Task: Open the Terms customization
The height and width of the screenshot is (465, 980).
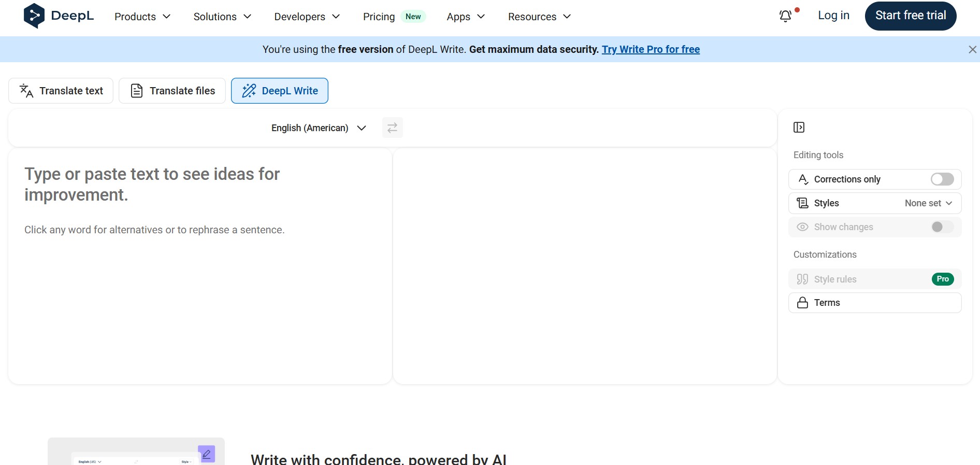Action: pos(875,303)
